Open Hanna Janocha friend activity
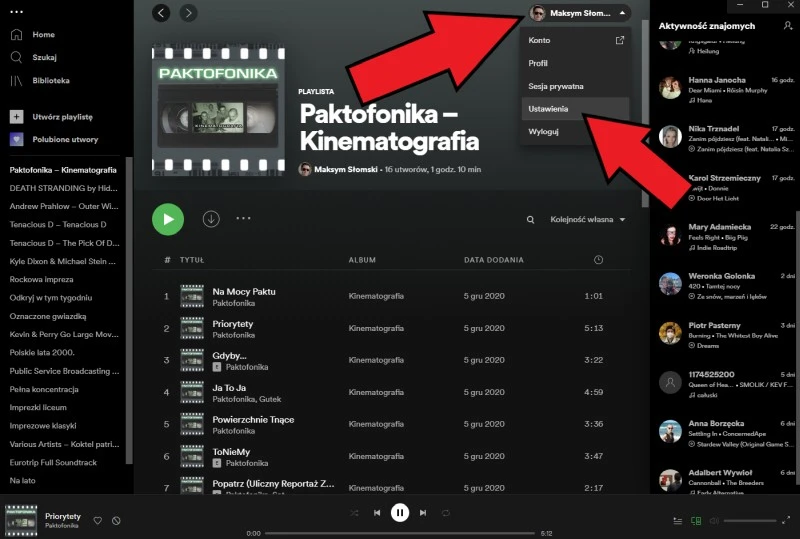Viewport: 800px width, 539px height. 727,90
